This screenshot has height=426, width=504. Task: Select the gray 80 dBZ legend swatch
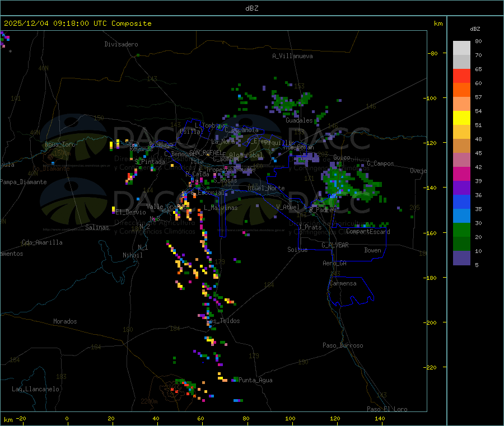[461, 48]
